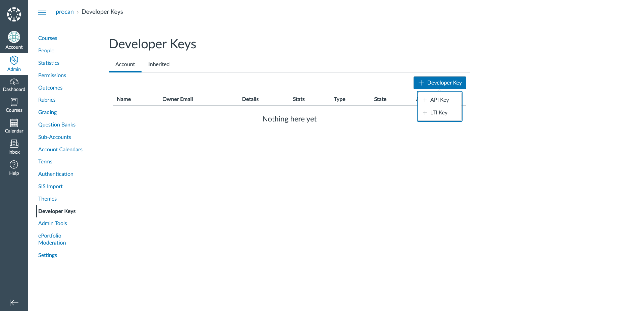Open the Dashboard speedometer icon
This screenshot has width=644, height=311.
coord(14,82)
